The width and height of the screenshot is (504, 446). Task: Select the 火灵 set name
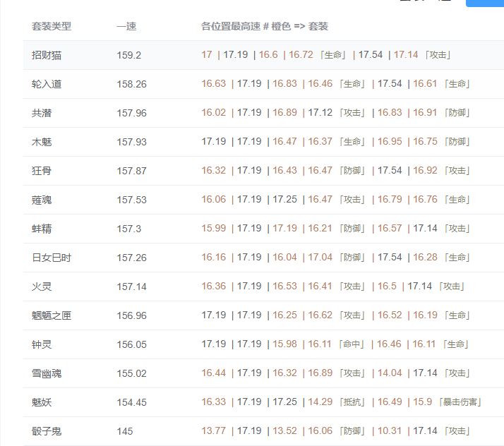pos(42,287)
